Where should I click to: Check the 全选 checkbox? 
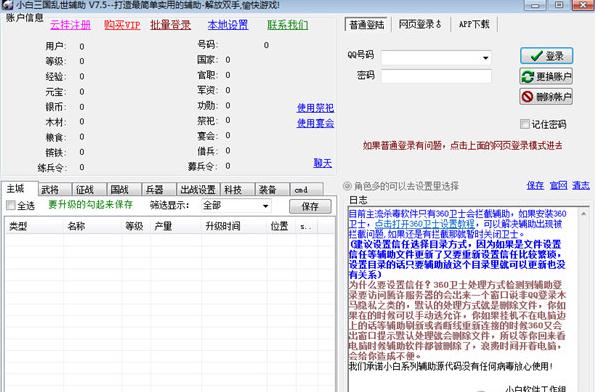[x=11, y=206]
